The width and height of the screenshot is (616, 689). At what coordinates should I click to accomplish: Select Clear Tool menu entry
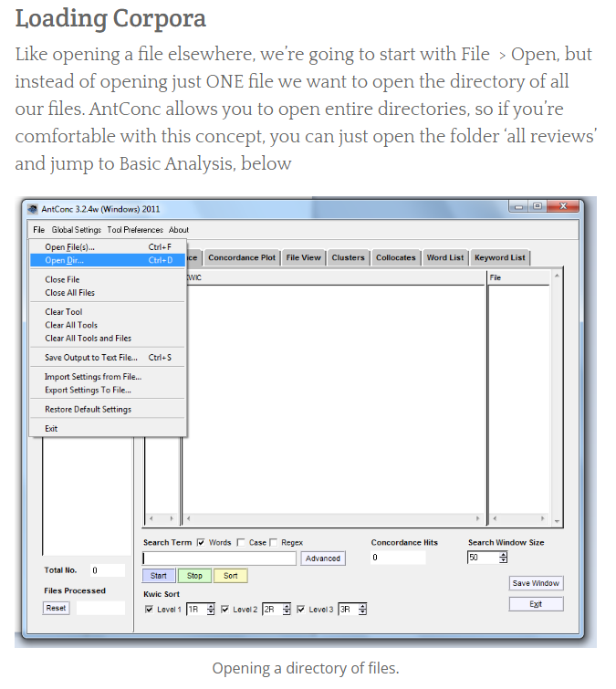[108, 311]
